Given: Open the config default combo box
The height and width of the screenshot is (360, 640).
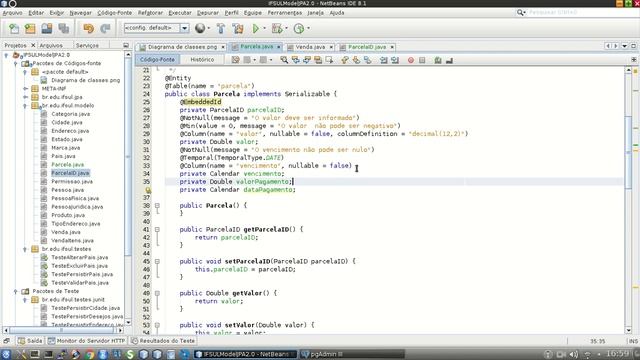Looking at the screenshot, I should [x=156, y=28].
